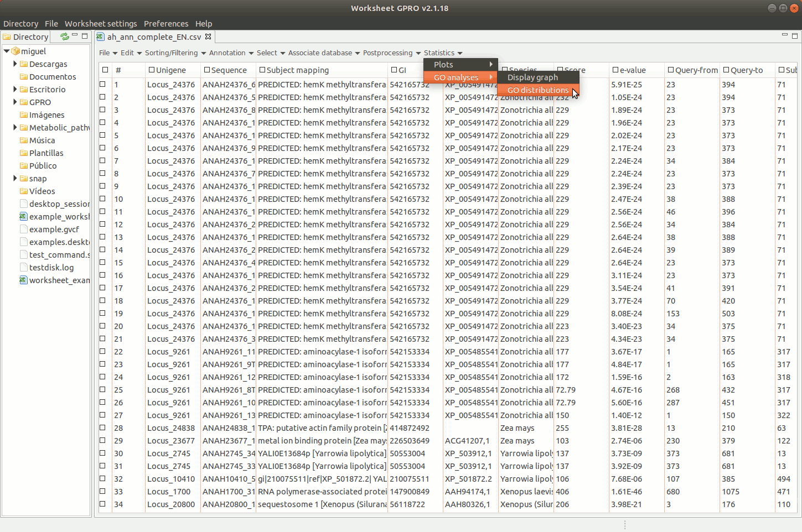Open the Sorting/Filtering dropdown menu
802x532 pixels.
[175, 53]
